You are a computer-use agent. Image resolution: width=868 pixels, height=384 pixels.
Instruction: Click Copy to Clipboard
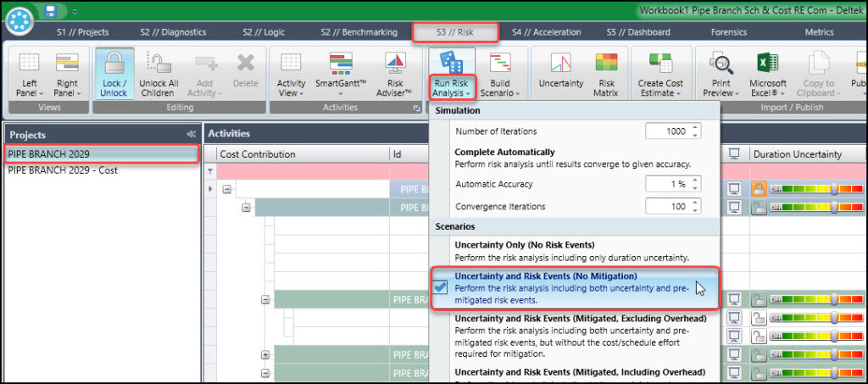point(818,74)
